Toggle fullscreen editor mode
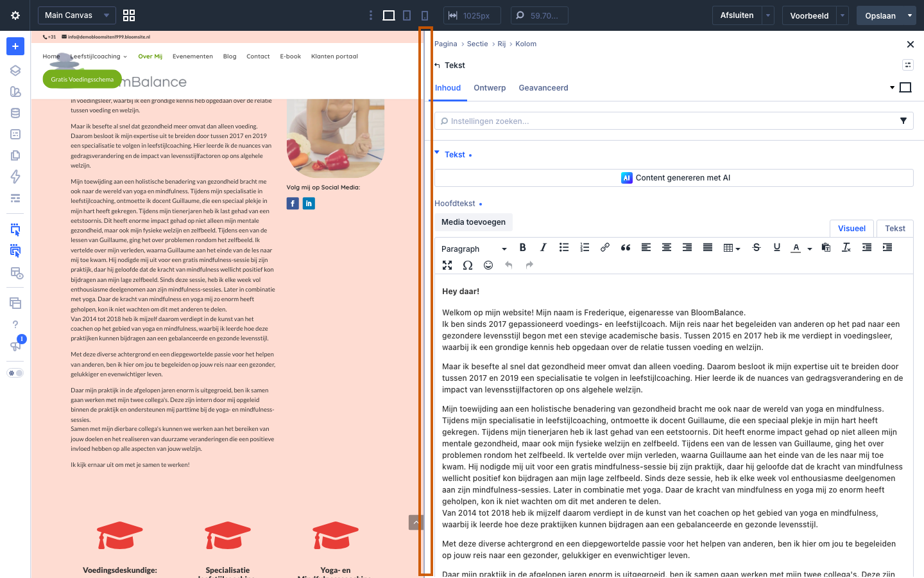 point(447,265)
